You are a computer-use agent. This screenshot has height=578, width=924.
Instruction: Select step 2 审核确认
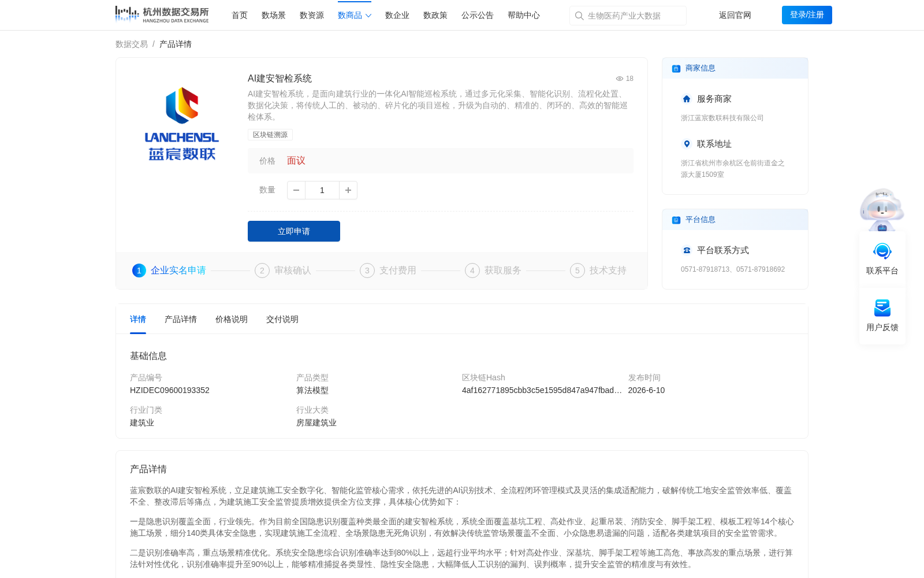pyautogui.click(x=283, y=271)
